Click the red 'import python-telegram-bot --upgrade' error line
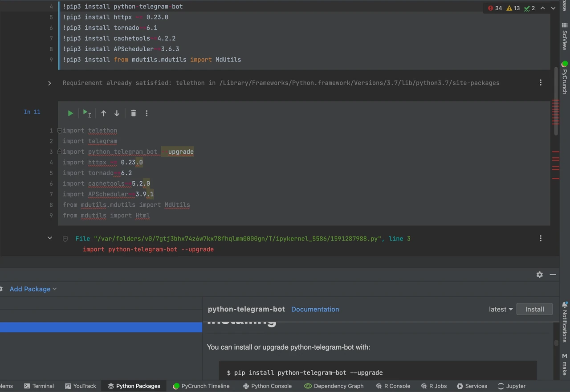The width and height of the screenshot is (570, 392). pos(148,249)
